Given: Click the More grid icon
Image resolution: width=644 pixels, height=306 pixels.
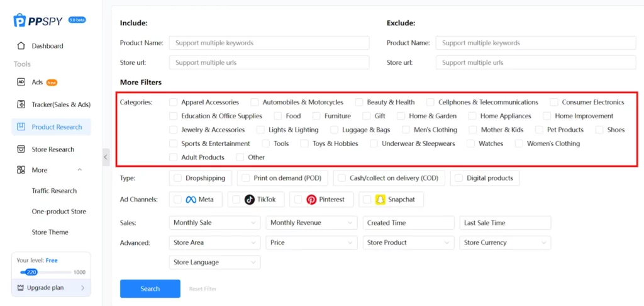Looking at the screenshot, I should click(x=21, y=170).
